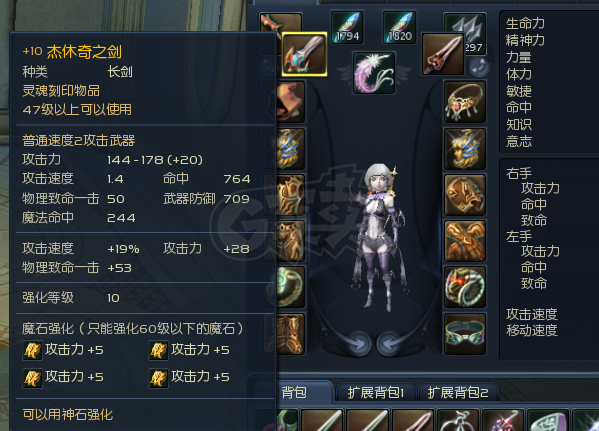This screenshot has width=599, height=431.
Task: Select the first 攻击力 +5 manastone icon
Action: tap(32, 350)
